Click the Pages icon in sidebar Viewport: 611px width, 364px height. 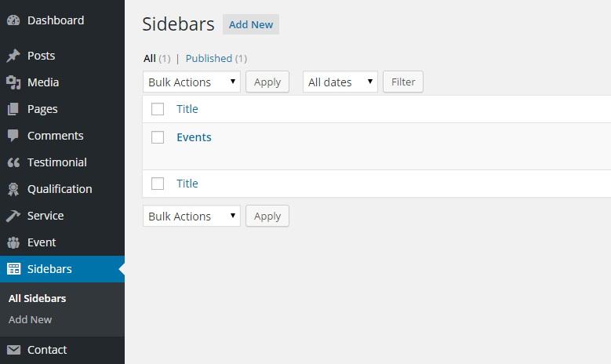[x=13, y=109]
